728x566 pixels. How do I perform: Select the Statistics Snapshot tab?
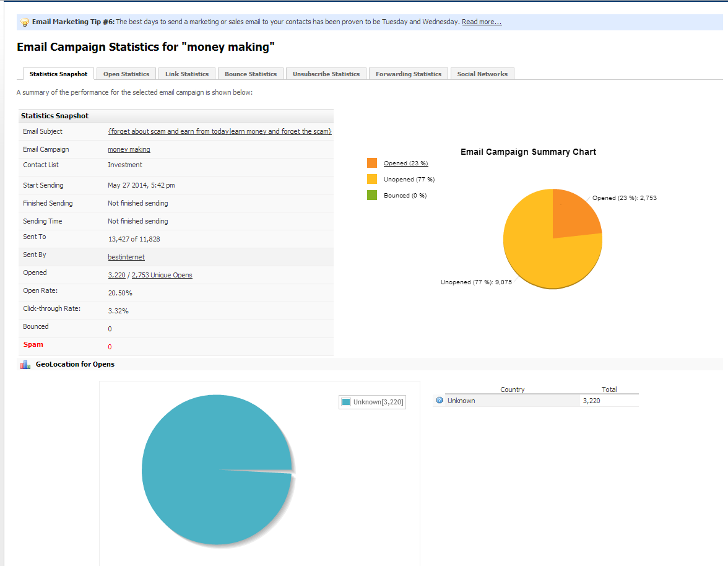tap(58, 73)
